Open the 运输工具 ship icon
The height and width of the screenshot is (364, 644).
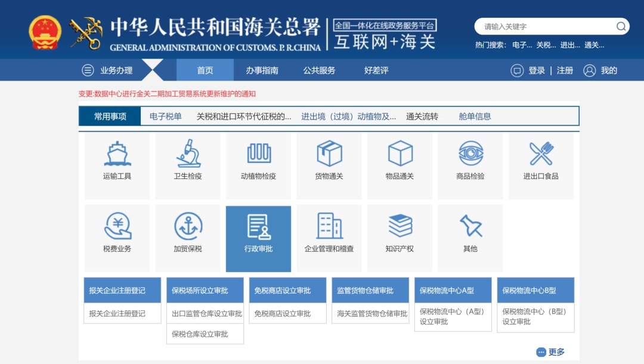[117, 153]
